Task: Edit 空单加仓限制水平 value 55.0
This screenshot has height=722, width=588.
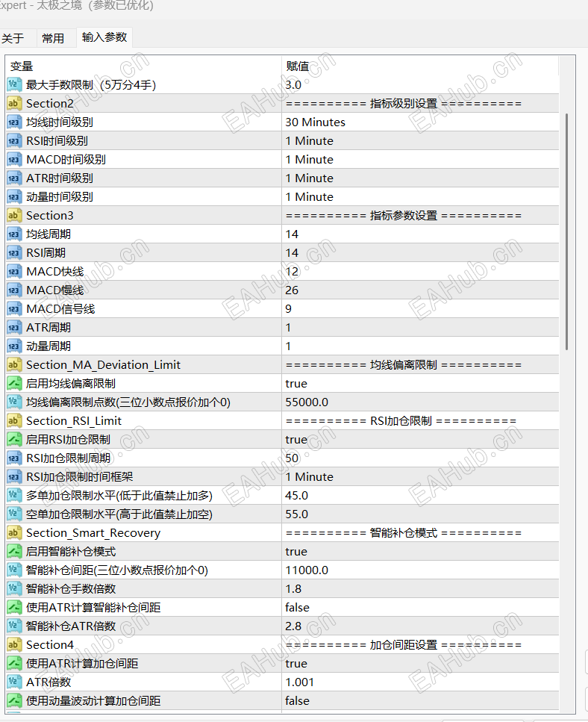Action: click(420, 514)
